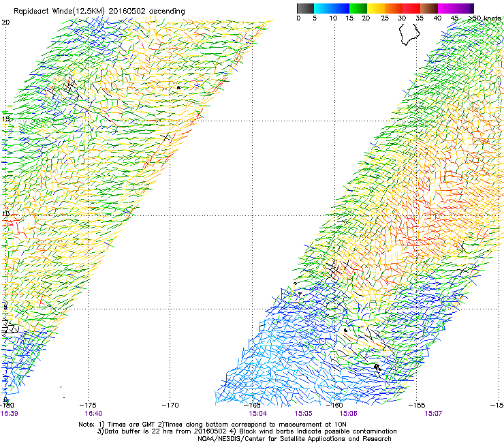
Task: Click the purple time stamp '15:05'
Action: (x=304, y=414)
